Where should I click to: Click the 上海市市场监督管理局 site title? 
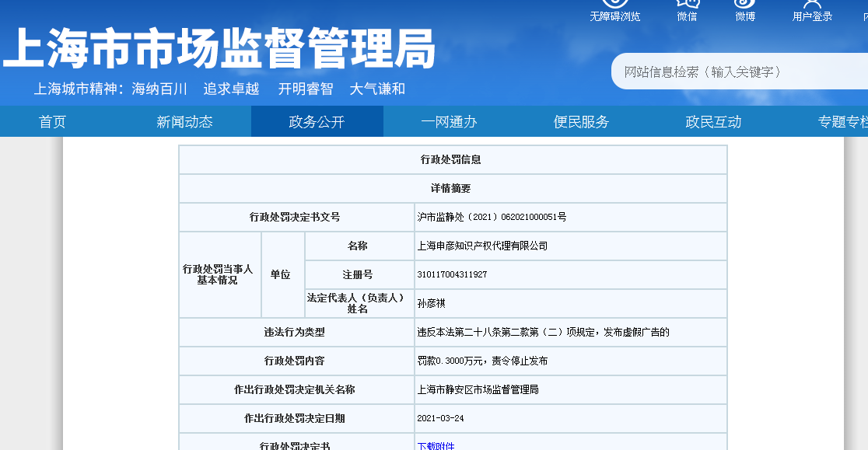pyautogui.click(x=219, y=49)
